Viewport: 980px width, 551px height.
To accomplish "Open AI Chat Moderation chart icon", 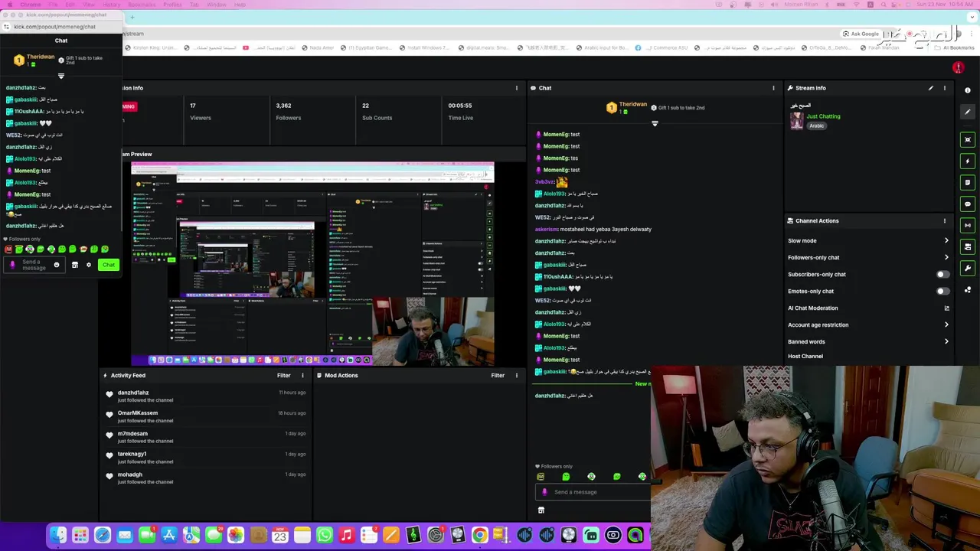I will tap(946, 308).
